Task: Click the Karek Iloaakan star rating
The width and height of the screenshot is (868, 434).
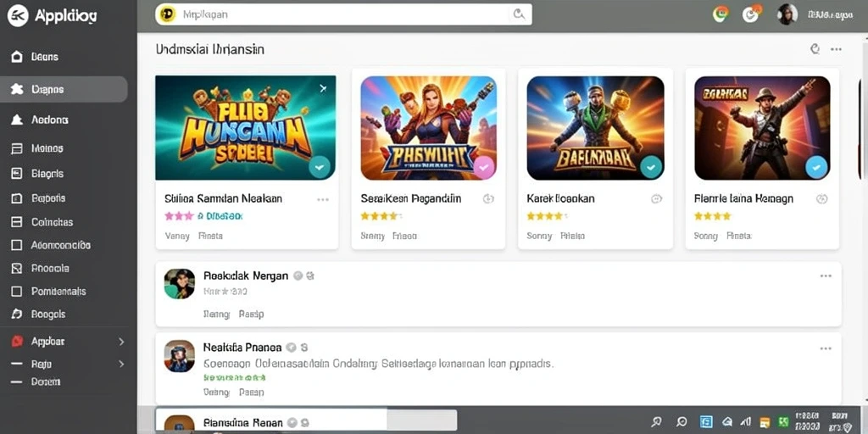Action: [x=547, y=216]
